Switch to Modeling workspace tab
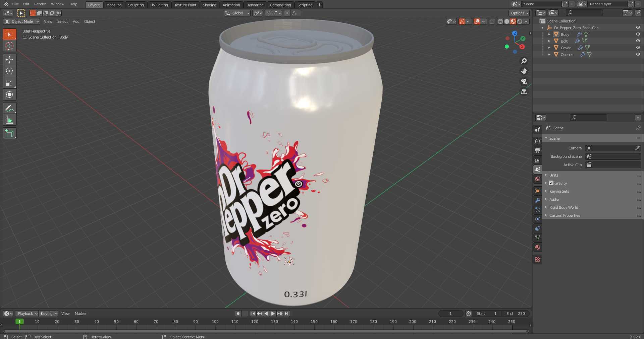This screenshot has width=644, height=339. (114, 5)
